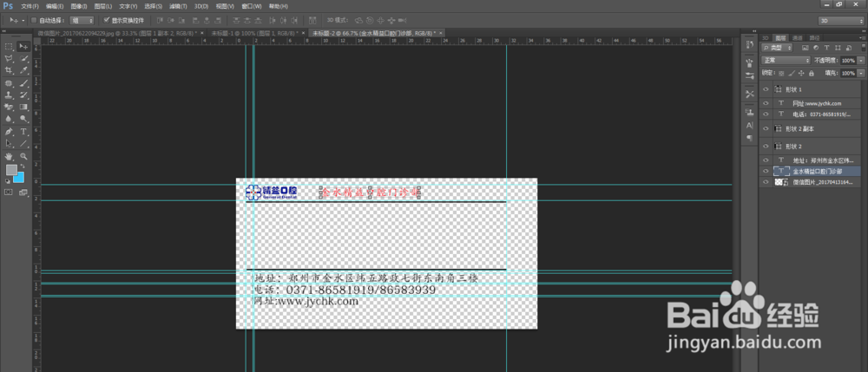Toggle Quick Mask mode

(9, 193)
